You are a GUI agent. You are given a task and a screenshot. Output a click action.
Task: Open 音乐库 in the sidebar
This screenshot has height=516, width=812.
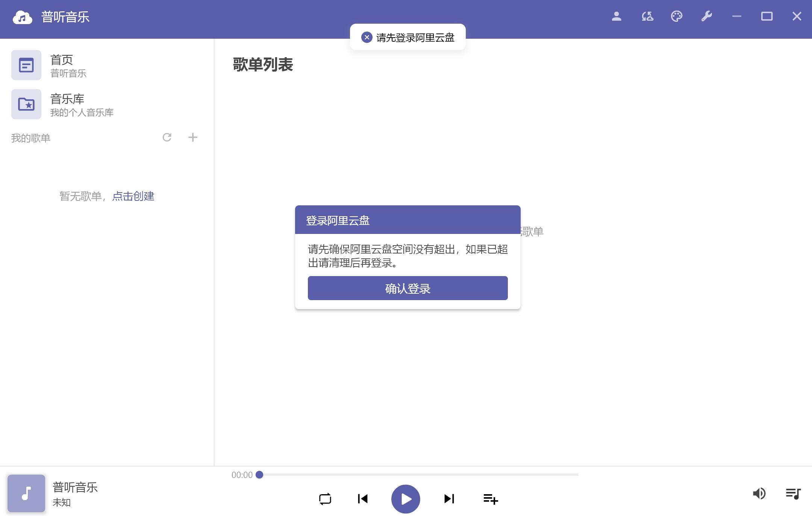107,104
